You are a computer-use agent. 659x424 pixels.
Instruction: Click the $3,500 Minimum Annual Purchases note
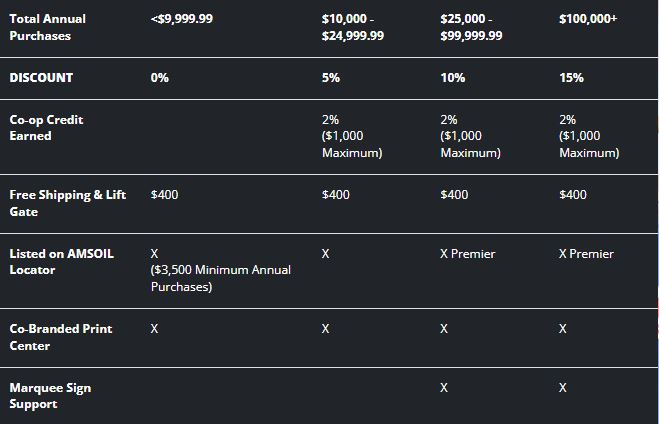(x=221, y=278)
